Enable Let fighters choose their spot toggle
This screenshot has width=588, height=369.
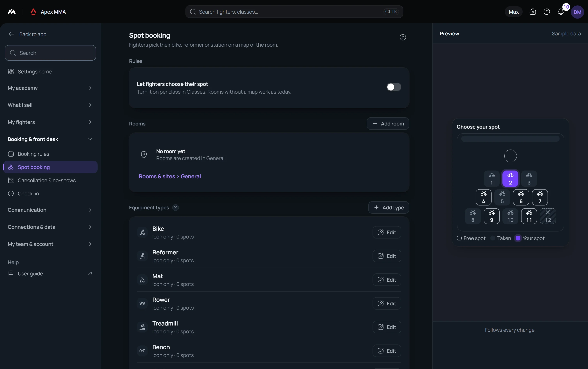point(394,87)
